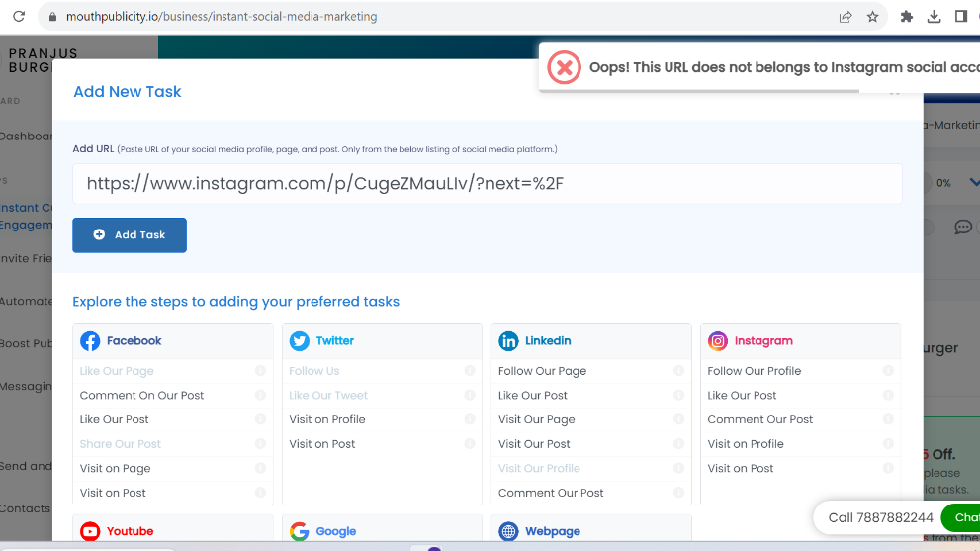Click info icon beside Follow Our Page
The image size is (980, 551).
(678, 371)
